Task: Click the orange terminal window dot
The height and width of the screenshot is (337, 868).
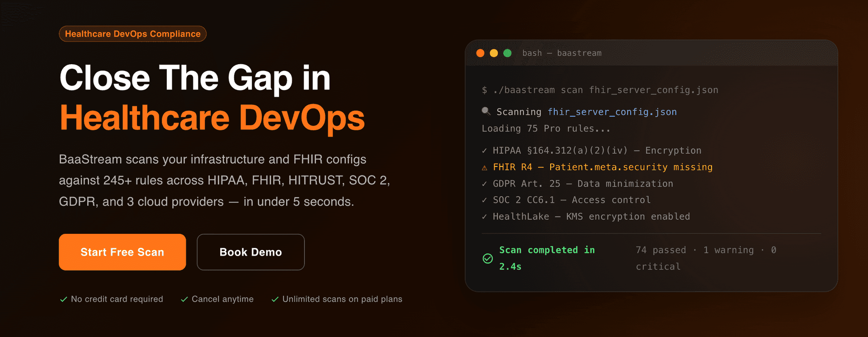Action: coord(481,53)
